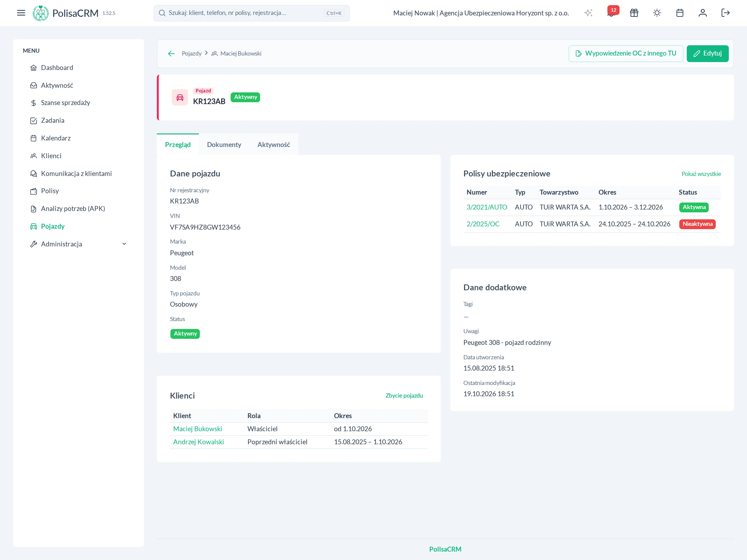
Task: Focus the global search input field
Action: pos(252,13)
